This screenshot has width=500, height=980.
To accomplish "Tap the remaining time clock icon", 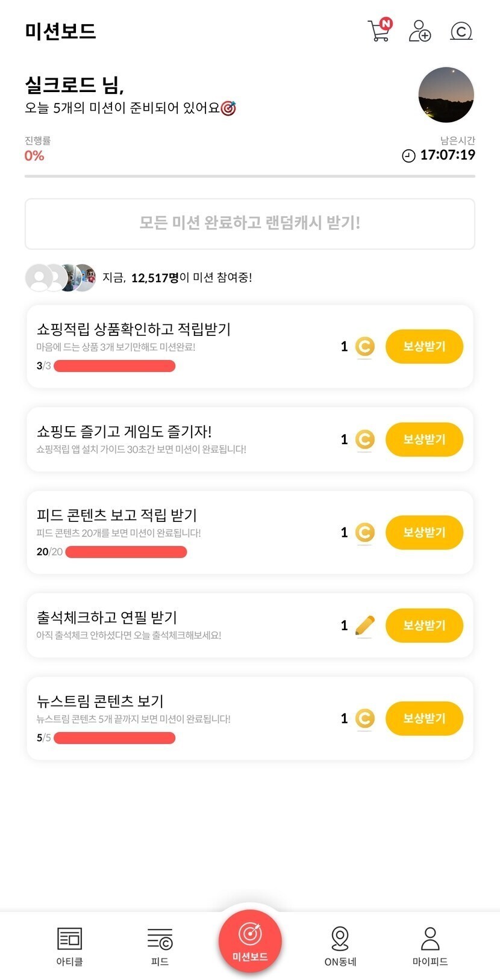I will click(408, 156).
